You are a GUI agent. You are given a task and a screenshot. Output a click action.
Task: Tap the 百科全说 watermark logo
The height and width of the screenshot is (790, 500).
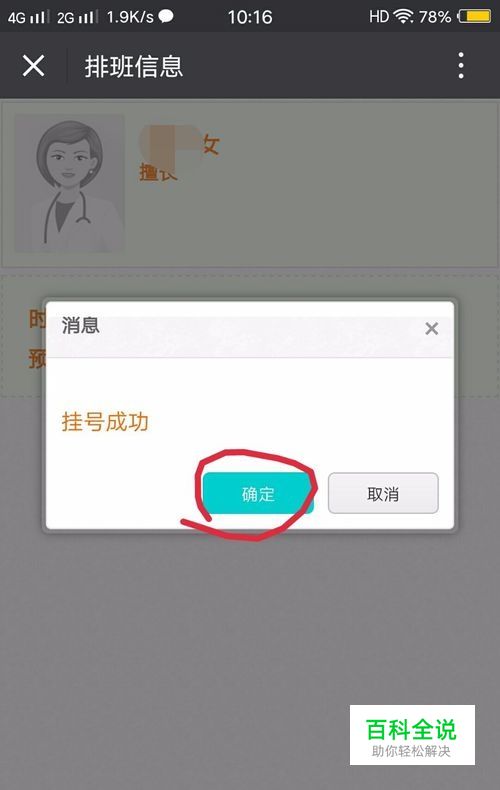412,735
